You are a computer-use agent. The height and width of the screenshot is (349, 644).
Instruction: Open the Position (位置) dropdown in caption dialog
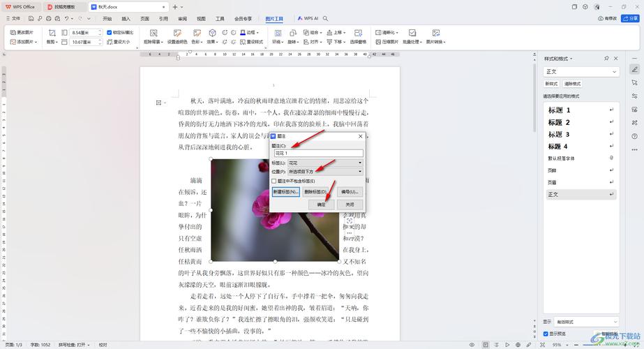325,172
